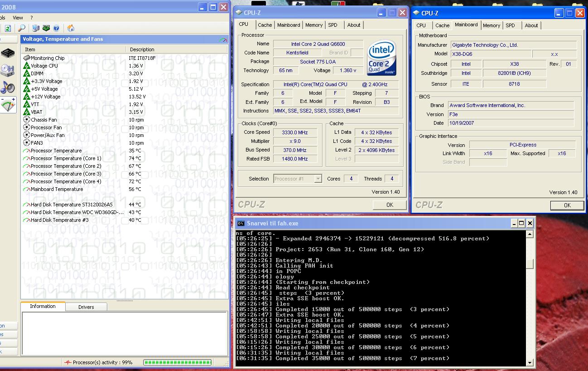
Task: Open the View menu
Action: [18, 18]
